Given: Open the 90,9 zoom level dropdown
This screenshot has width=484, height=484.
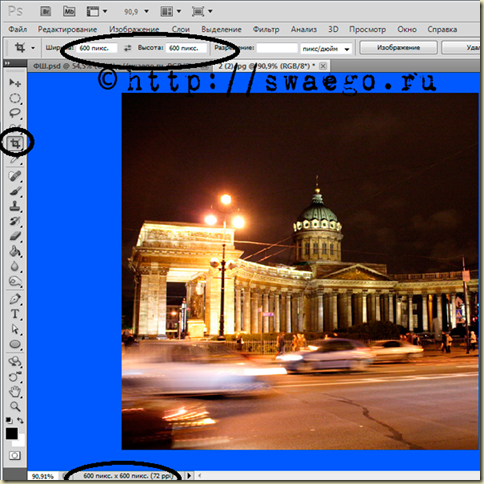Looking at the screenshot, I should coord(146,12).
